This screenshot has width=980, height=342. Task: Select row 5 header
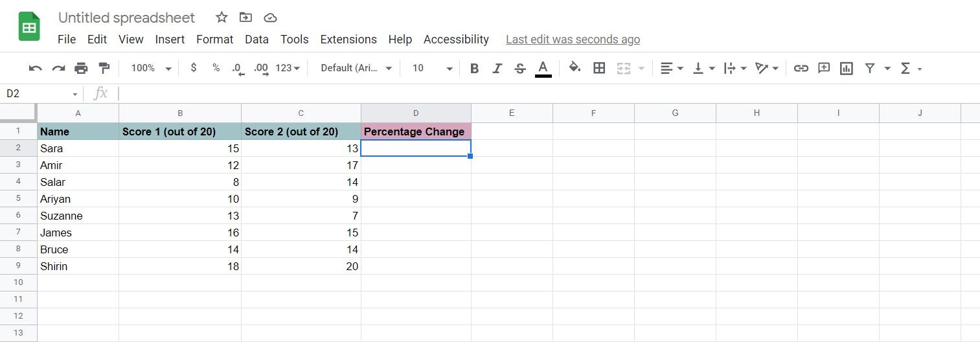(x=18, y=199)
